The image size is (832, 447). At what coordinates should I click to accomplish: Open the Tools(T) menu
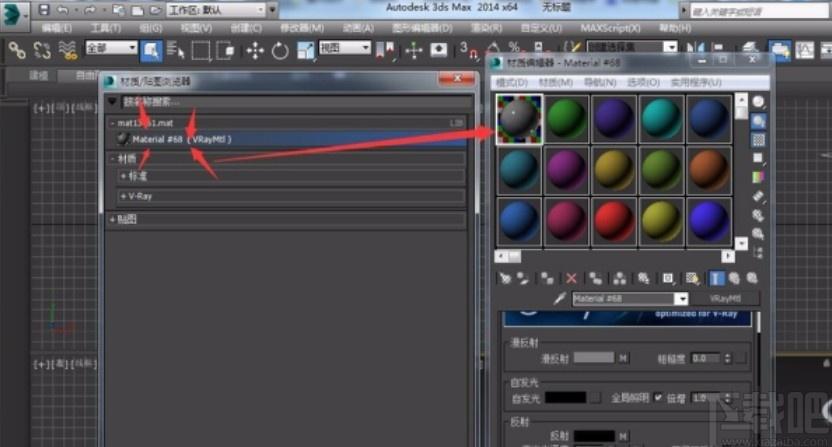[106, 28]
